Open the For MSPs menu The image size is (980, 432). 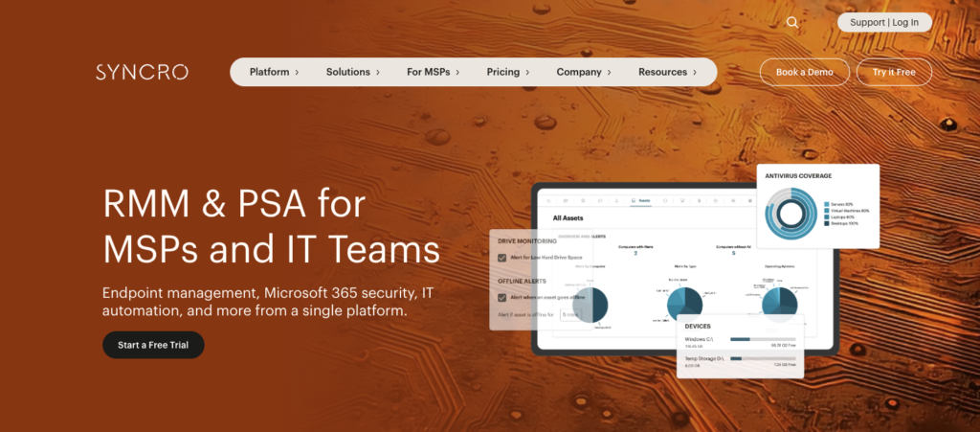[434, 72]
